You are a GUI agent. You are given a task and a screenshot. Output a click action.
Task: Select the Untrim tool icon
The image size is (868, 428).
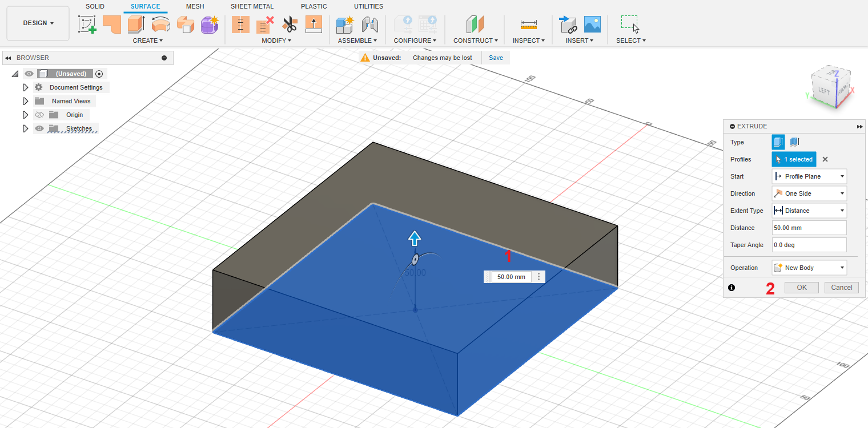265,24
